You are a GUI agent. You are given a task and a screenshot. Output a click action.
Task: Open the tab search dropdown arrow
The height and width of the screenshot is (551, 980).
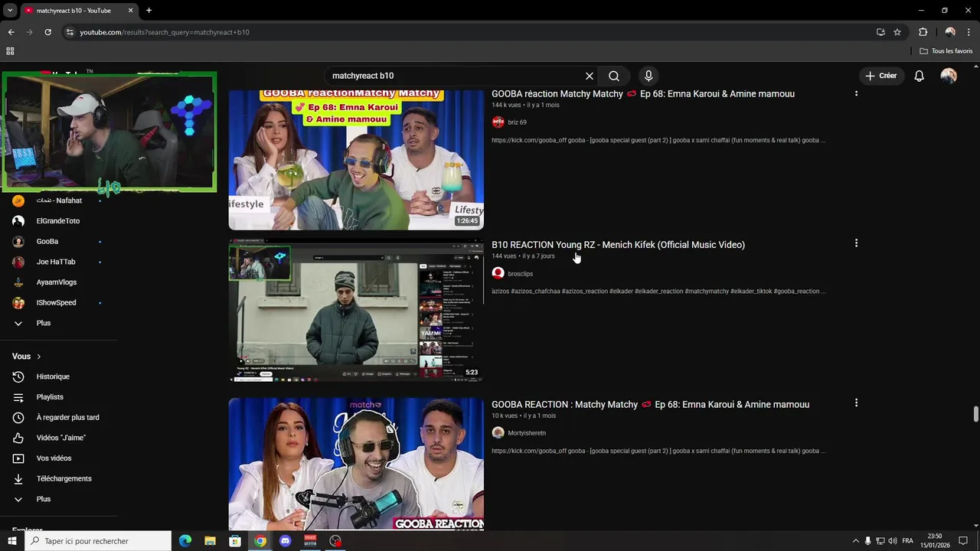coord(10,11)
